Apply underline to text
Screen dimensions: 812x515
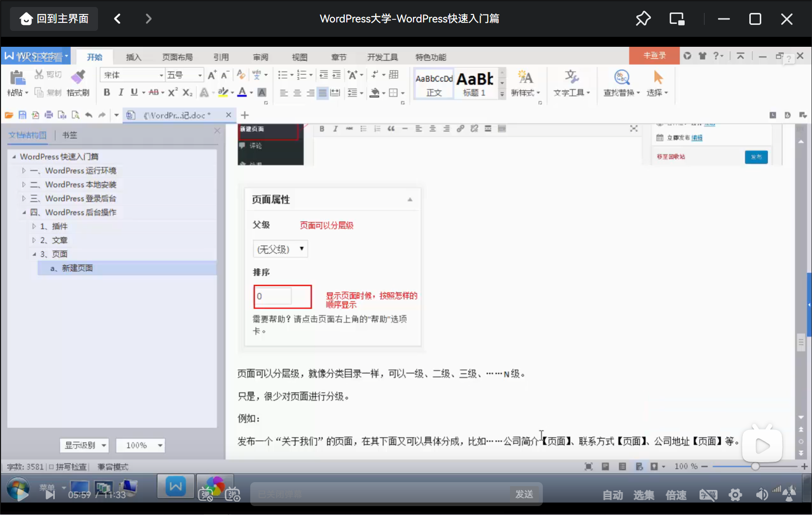(134, 93)
